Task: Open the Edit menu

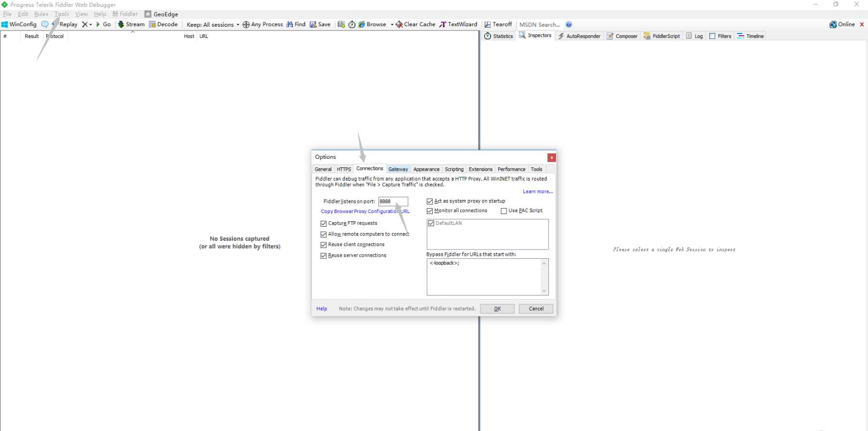Action: click(x=23, y=14)
